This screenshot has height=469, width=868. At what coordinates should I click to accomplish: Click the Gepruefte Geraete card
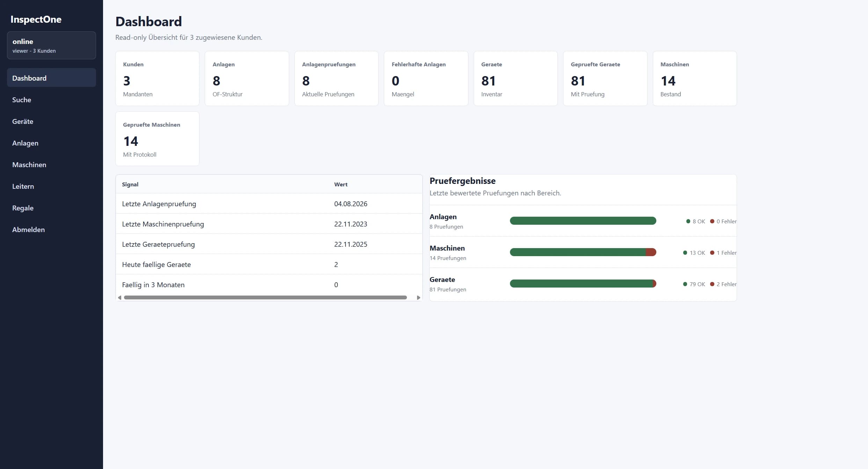(x=605, y=79)
